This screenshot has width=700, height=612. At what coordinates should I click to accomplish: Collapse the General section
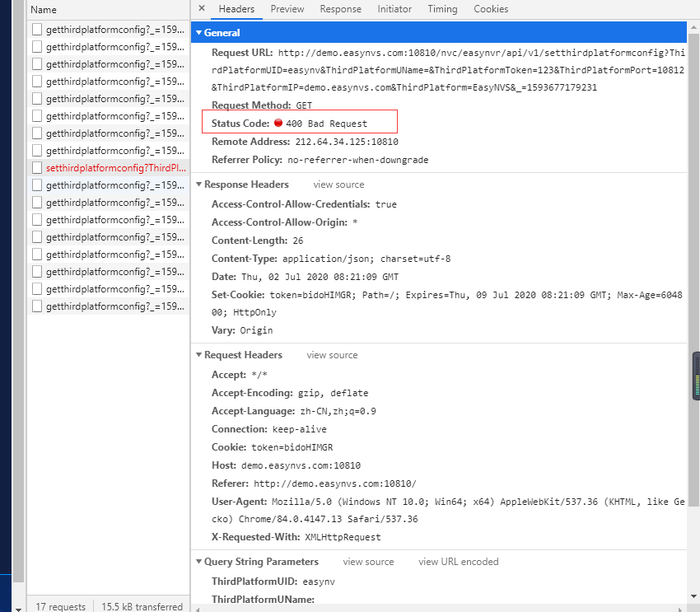click(x=198, y=33)
